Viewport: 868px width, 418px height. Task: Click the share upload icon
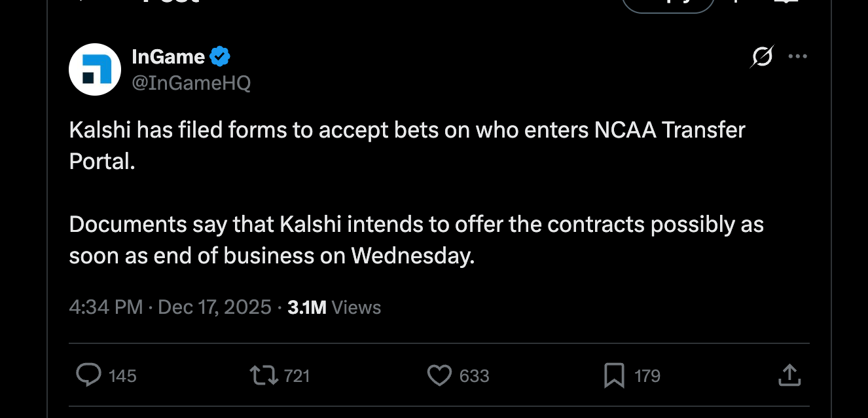point(789,375)
